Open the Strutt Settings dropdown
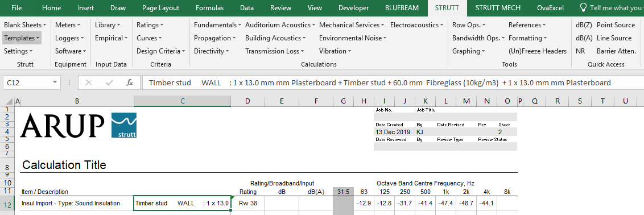 [18, 51]
